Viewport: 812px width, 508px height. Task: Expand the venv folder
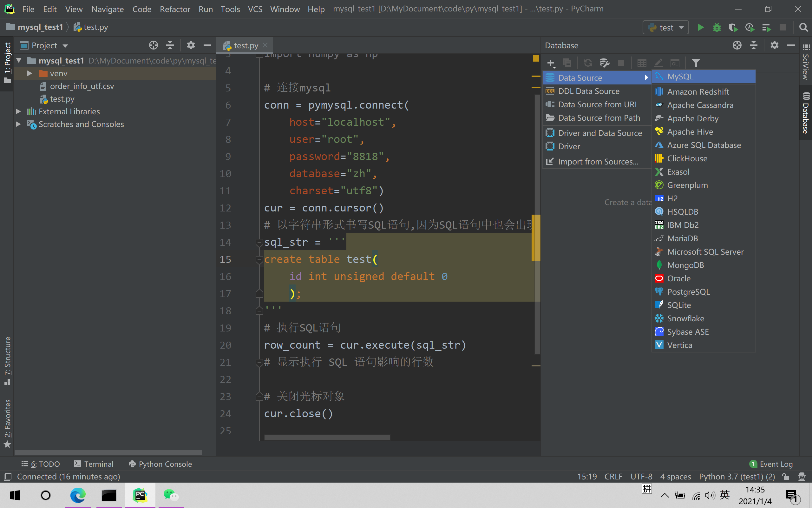pyautogui.click(x=29, y=73)
